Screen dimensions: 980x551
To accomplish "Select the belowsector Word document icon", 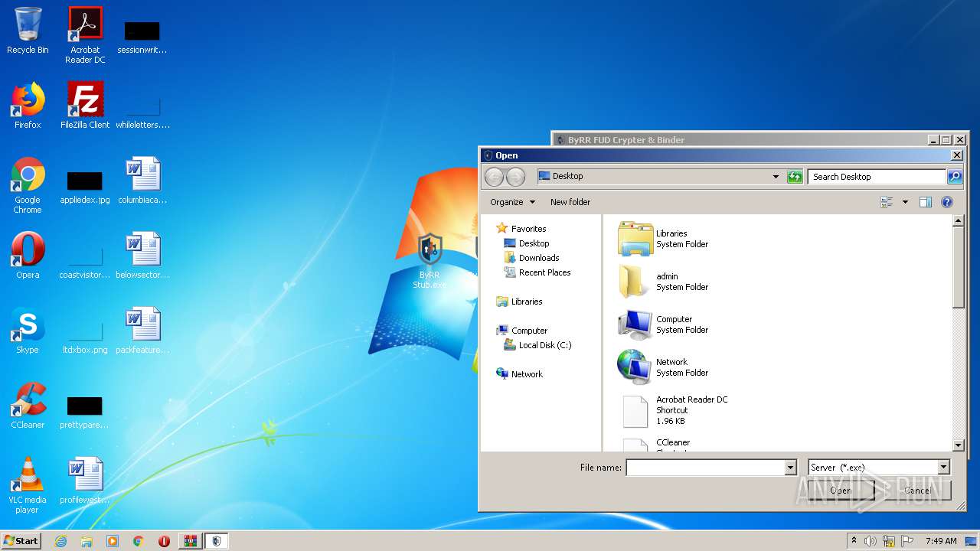I will pyautogui.click(x=142, y=256).
